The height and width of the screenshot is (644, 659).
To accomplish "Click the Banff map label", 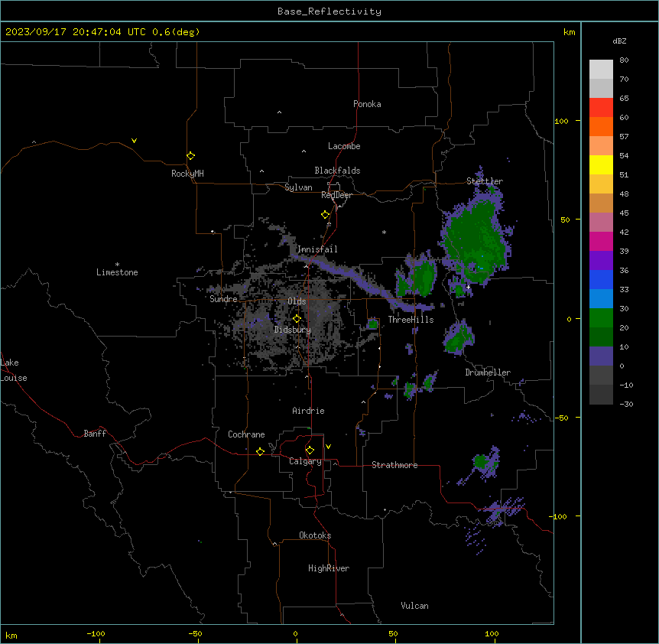I will tap(95, 434).
